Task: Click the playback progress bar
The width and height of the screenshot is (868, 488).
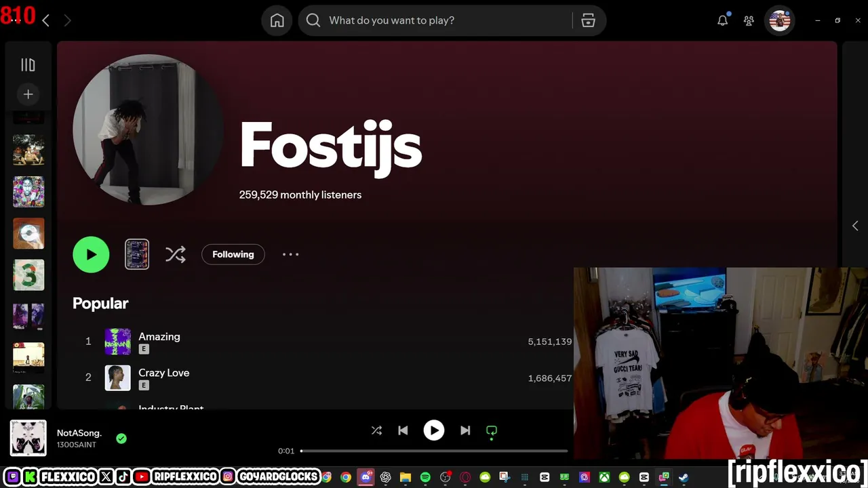Action: [x=434, y=451]
